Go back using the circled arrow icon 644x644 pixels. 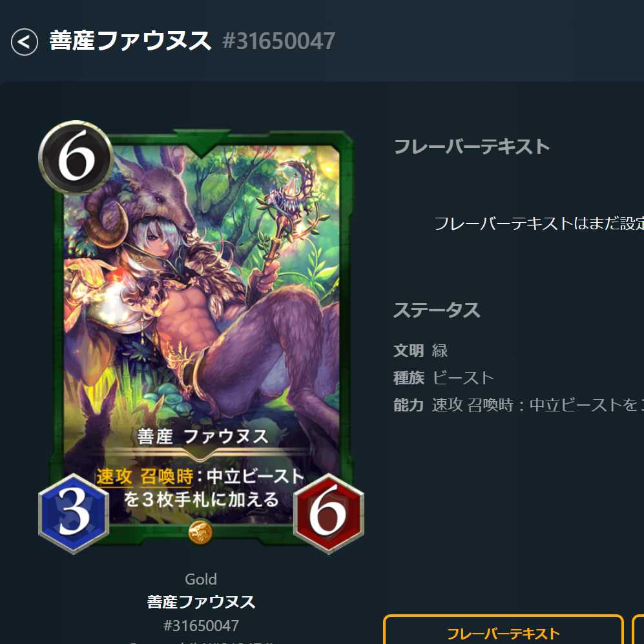click(x=25, y=41)
